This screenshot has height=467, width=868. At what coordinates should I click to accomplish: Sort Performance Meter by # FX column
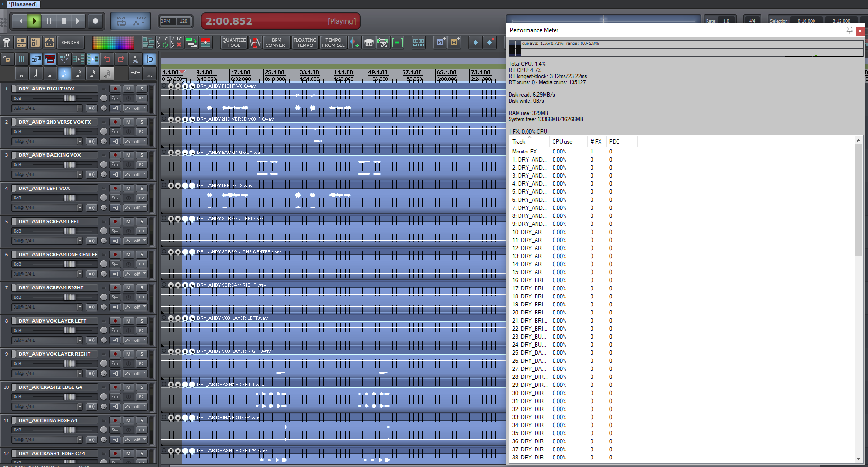596,141
